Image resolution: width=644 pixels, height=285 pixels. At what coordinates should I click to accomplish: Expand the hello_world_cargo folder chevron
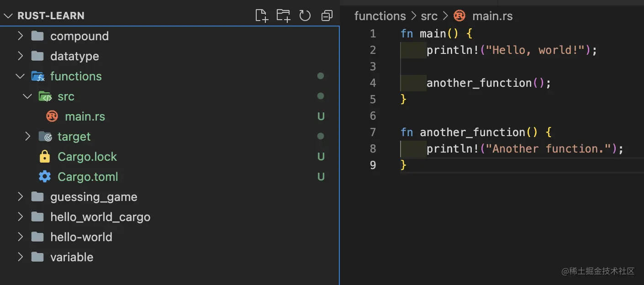coord(20,216)
